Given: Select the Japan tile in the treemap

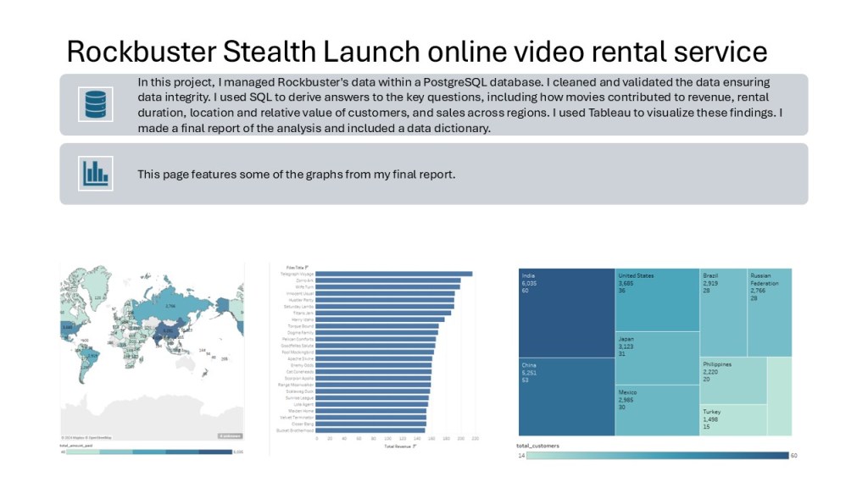Looking at the screenshot, I should coord(657,360).
